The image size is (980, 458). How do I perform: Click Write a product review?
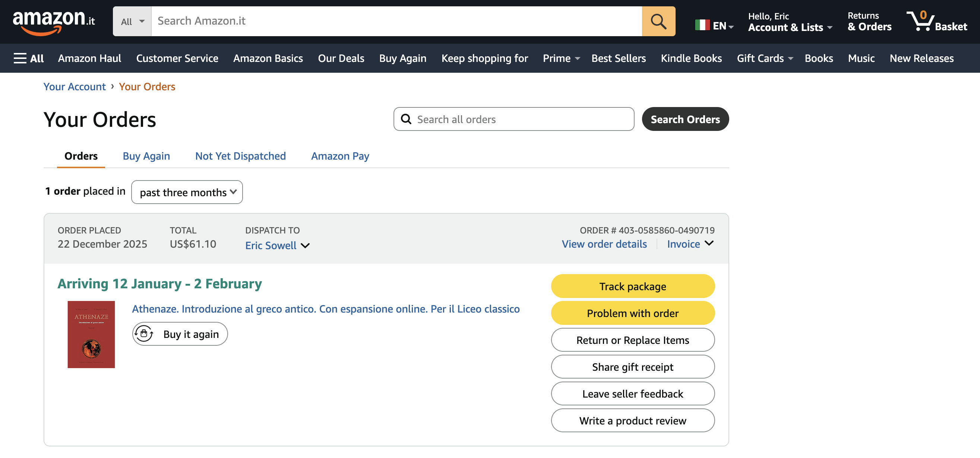pos(633,421)
